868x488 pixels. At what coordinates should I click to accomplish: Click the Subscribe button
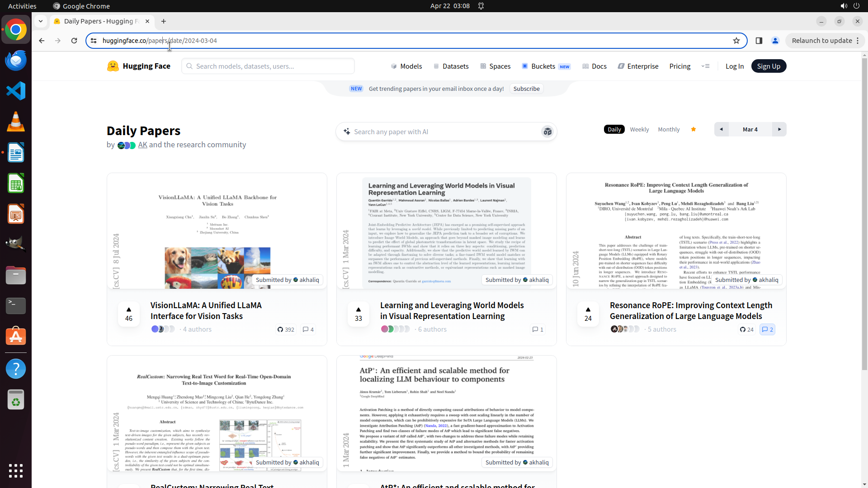[526, 89]
